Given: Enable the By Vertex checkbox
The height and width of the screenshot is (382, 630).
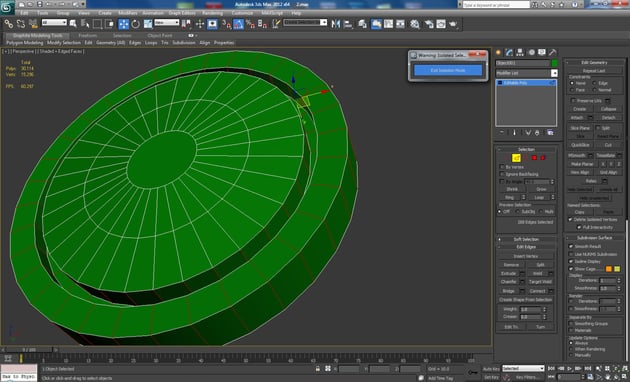Looking at the screenshot, I should [x=502, y=167].
